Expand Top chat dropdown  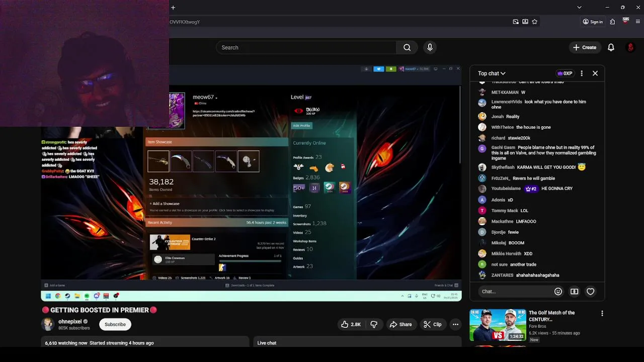click(x=492, y=73)
